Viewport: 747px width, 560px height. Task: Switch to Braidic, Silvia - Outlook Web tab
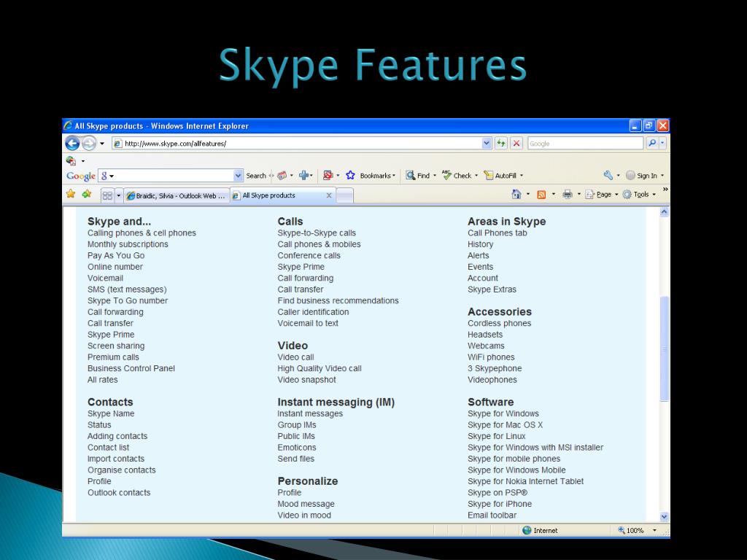(177, 195)
